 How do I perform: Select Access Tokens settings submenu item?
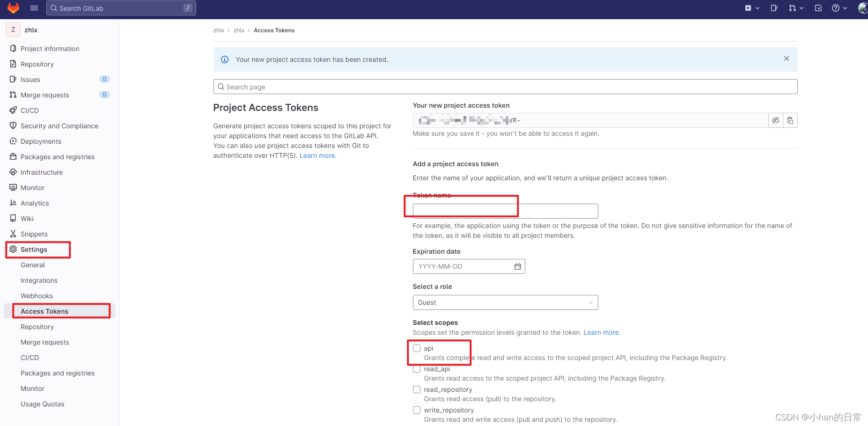(44, 311)
